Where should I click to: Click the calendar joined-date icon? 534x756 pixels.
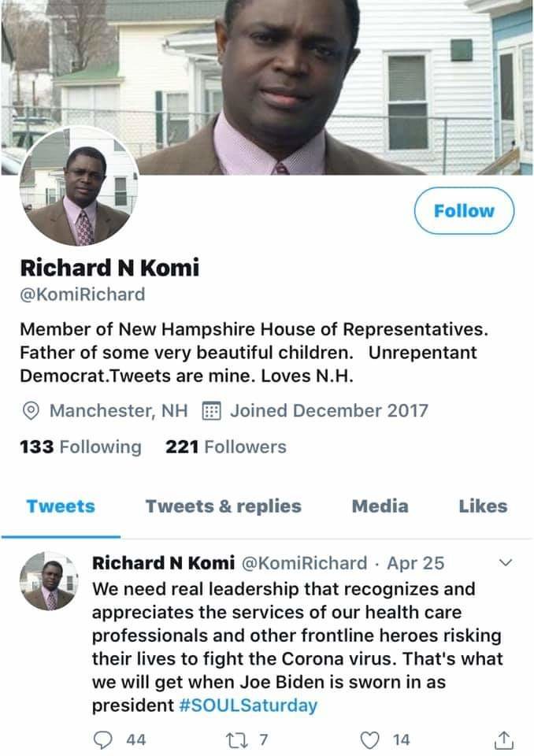pyautogui.click(x=210, y=411)
